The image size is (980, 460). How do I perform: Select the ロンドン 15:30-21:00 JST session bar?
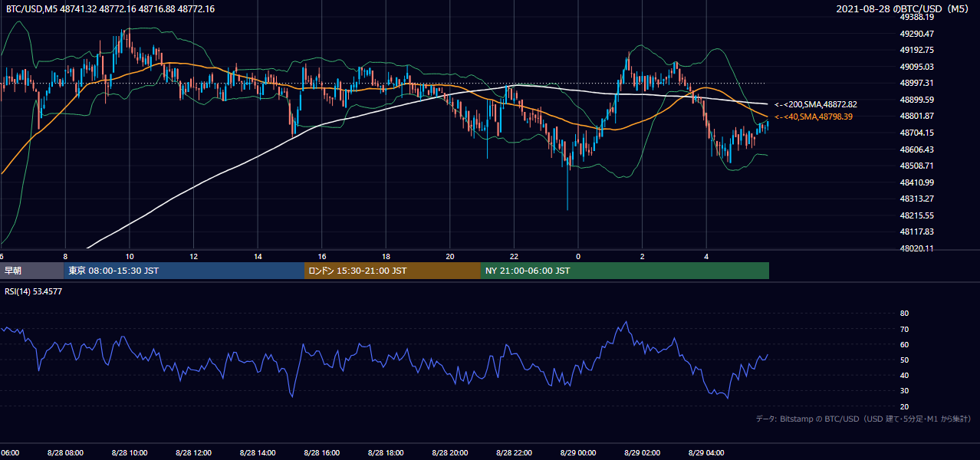393,271
